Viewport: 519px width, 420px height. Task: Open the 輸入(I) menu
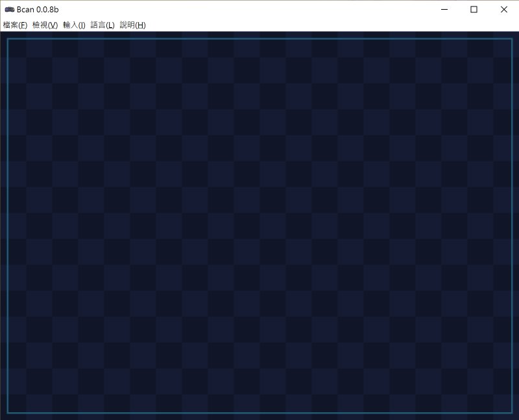point(74,25)
